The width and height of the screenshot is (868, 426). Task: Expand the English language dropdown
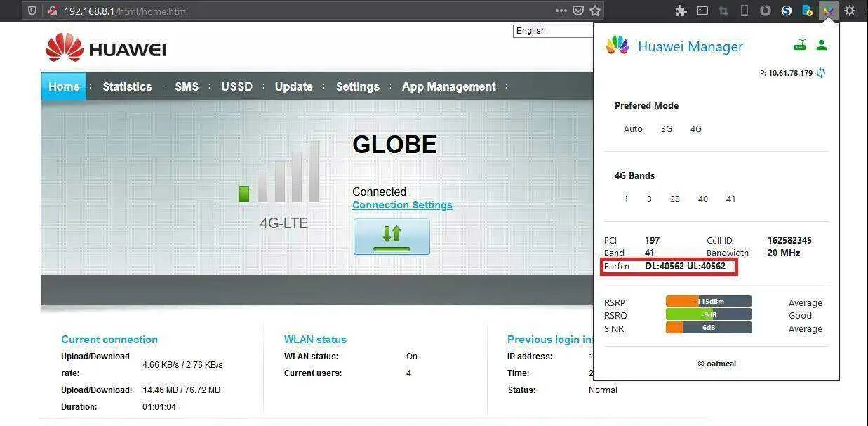[x=554, y=31]
